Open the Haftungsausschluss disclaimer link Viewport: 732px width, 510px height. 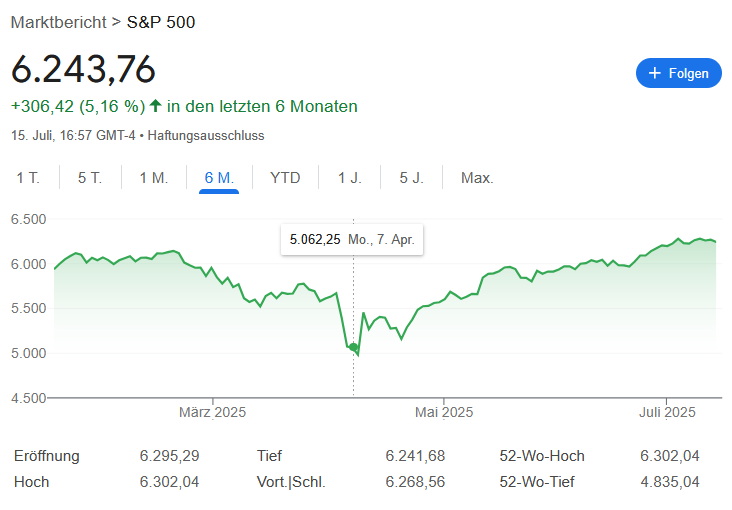coord(206,135)
